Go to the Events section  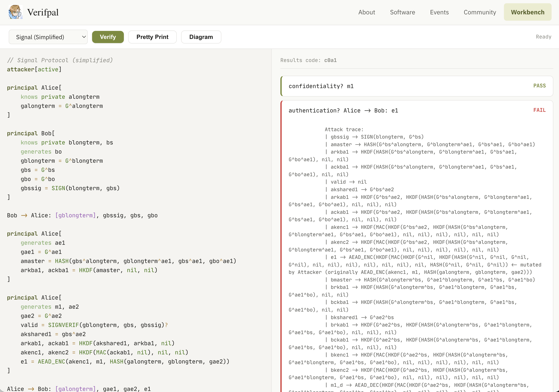pos(439,12)
